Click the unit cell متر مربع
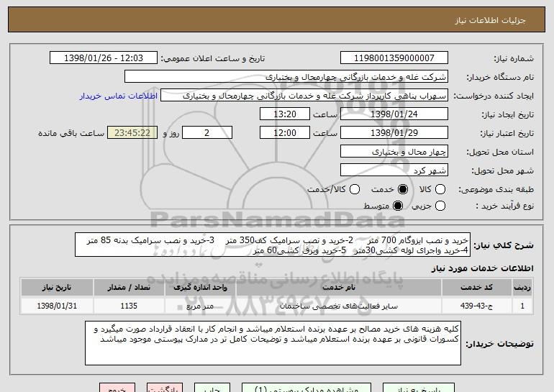The image size is (554, 392). click(200, 306)
